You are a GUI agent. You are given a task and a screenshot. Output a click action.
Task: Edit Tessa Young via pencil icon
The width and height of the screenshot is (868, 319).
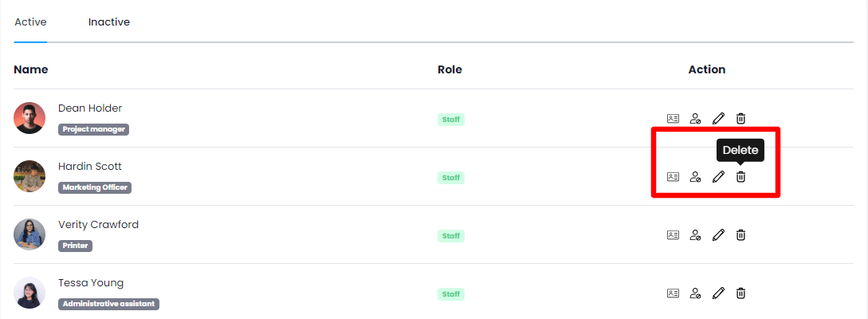click(718, 293)
